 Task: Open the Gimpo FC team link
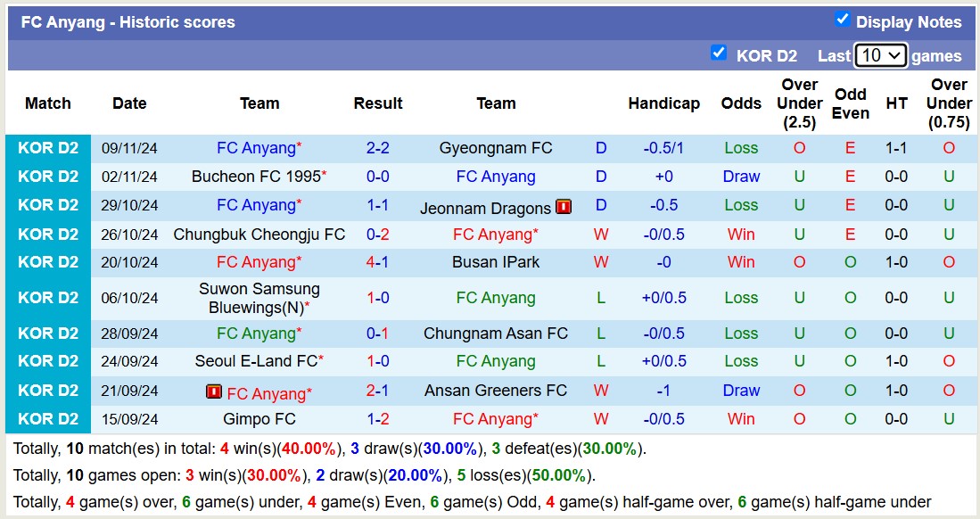click(259, 418)
